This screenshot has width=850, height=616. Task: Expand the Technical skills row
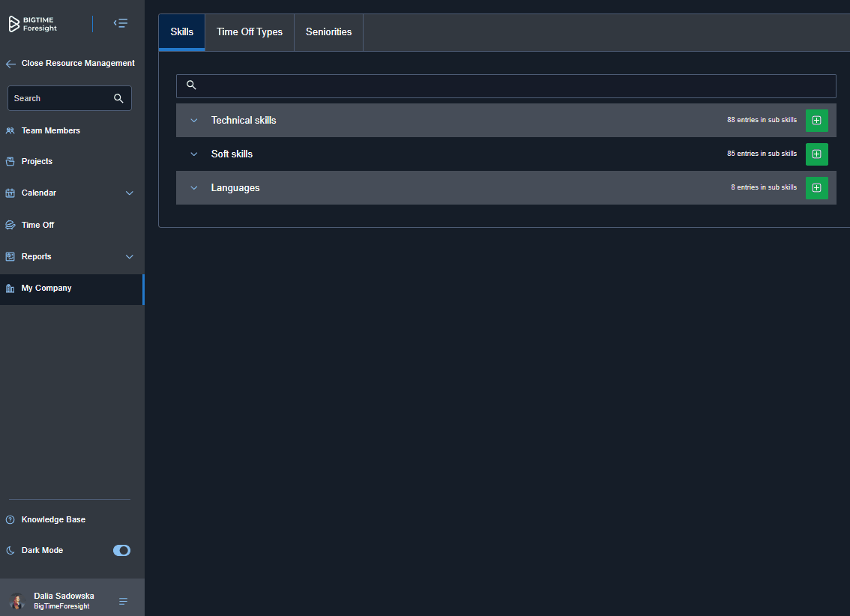(194, 120)
